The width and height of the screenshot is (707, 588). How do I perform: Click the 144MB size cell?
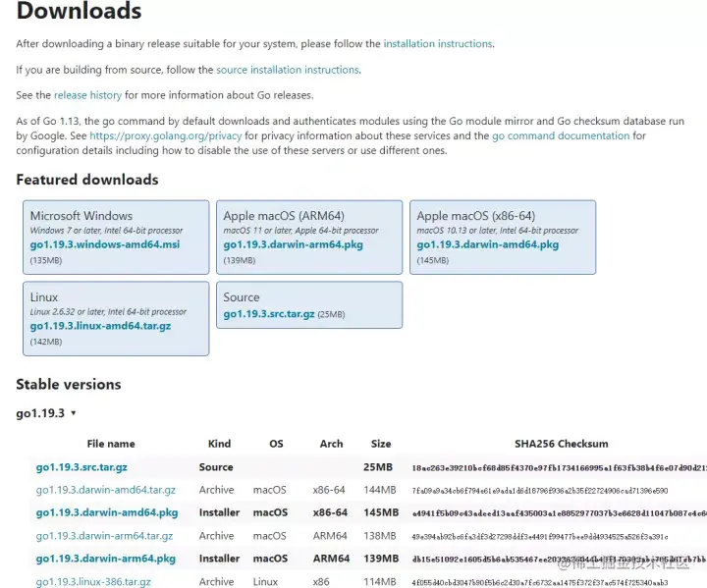point(380,490)
